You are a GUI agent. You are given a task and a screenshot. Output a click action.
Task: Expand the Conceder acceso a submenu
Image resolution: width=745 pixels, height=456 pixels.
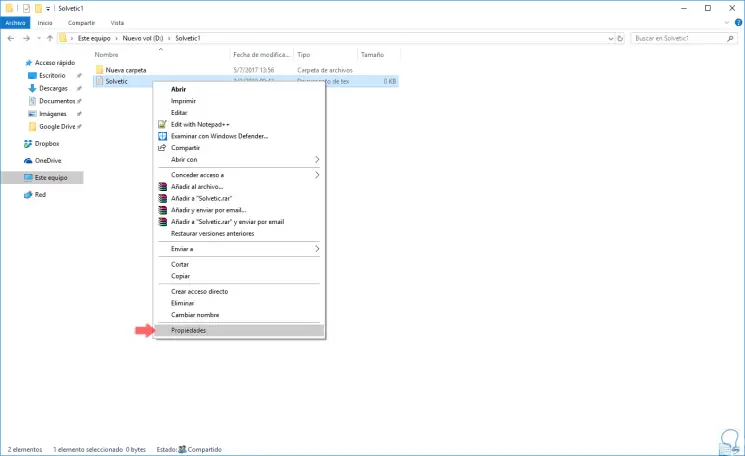click(x=317, y=175)
